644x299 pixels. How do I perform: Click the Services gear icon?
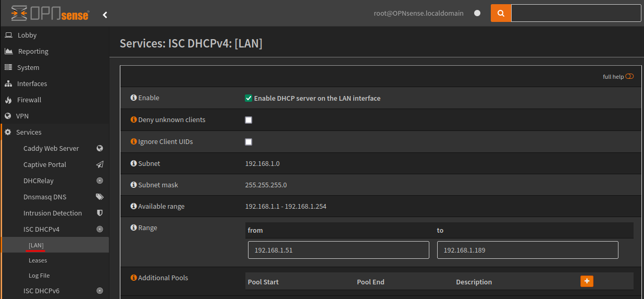pyautogui.click(x=8, y=132)
